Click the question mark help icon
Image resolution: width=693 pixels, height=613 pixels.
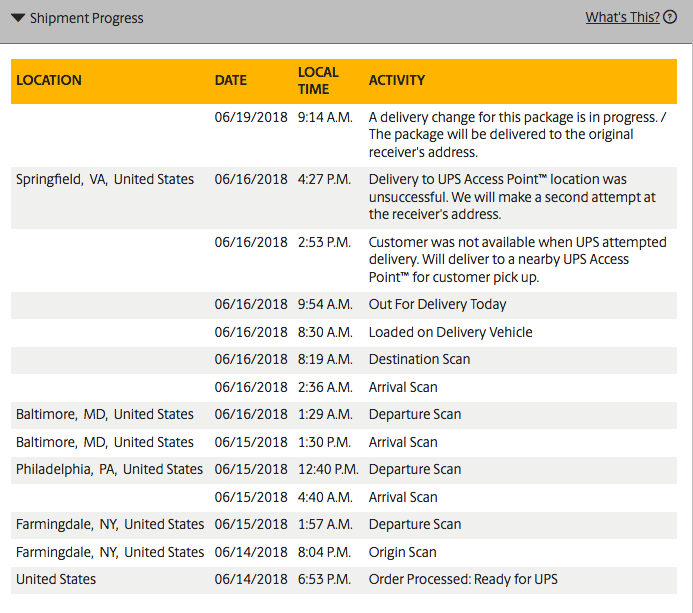[670, 17]
